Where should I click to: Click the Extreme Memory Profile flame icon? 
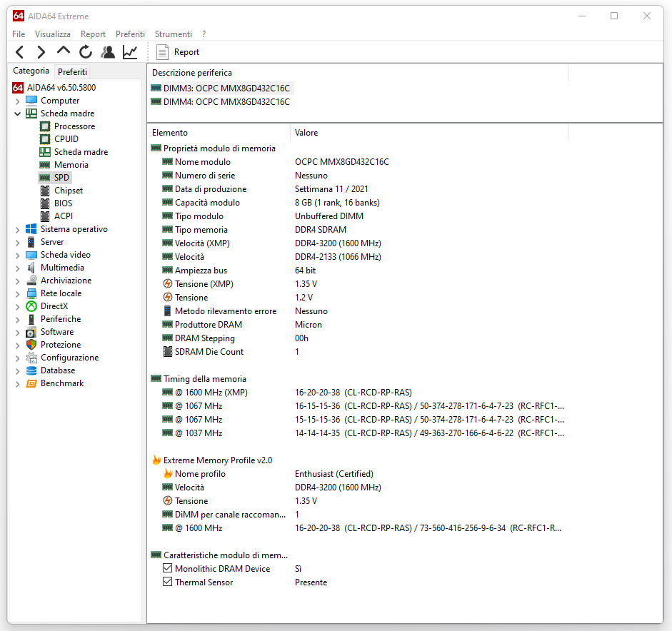(x=156, y=460)
